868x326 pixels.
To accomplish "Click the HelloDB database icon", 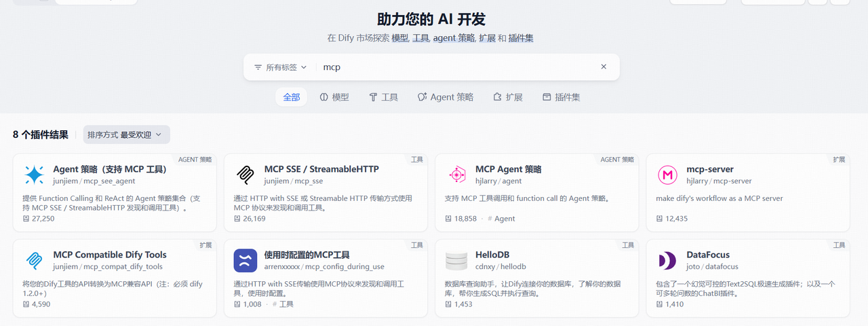I will tap(456, 261).
